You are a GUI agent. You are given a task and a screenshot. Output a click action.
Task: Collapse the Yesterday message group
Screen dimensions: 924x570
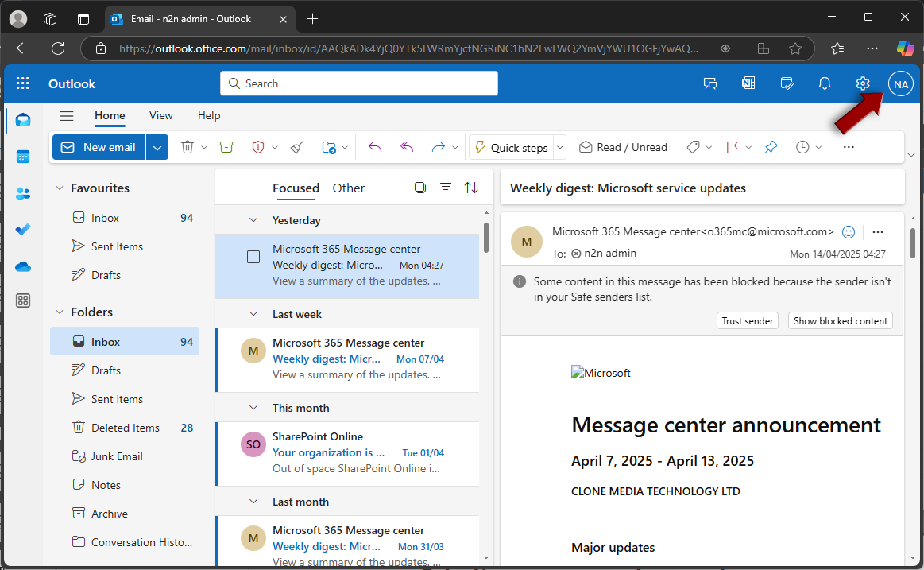pyautogui.click(x=253, y=220)
